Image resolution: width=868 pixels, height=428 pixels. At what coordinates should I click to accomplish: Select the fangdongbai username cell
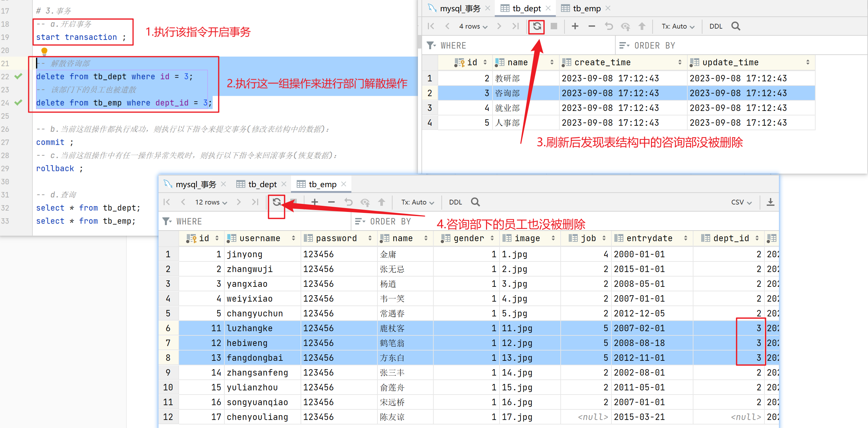pos(262,358)
